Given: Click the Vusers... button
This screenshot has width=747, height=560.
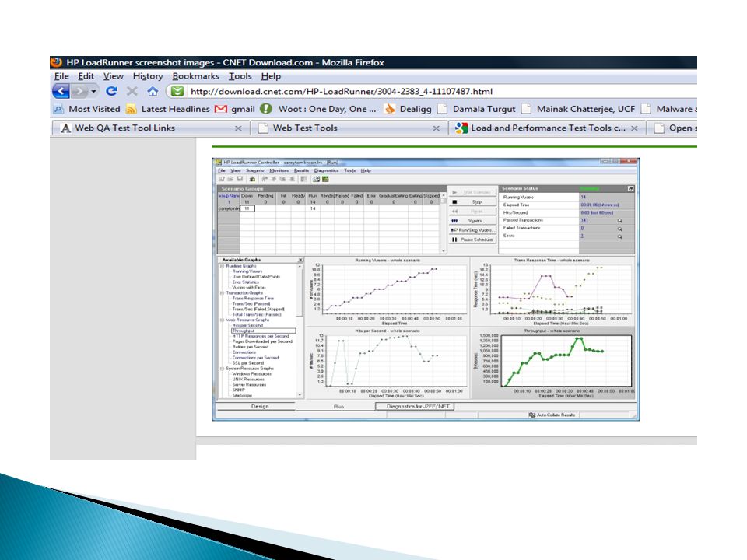Looking at the screenshot, I should pyautogui.click(x=472, y=221).
